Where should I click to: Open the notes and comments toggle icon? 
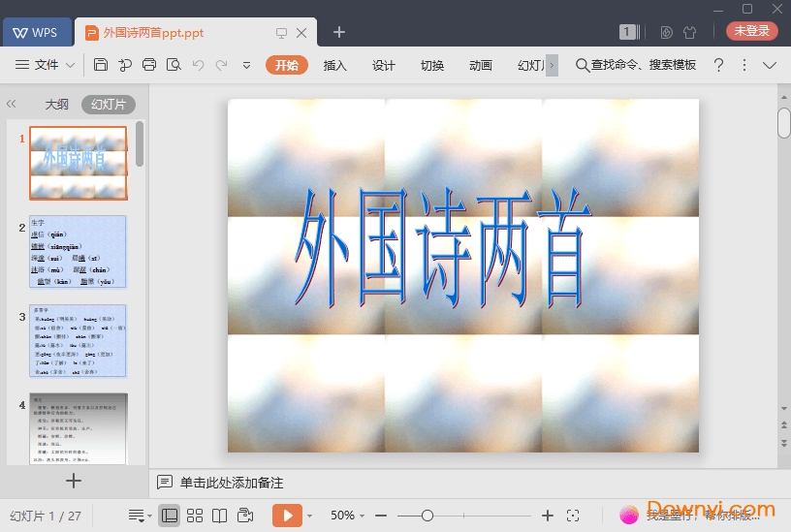click(x=136, y=516)
